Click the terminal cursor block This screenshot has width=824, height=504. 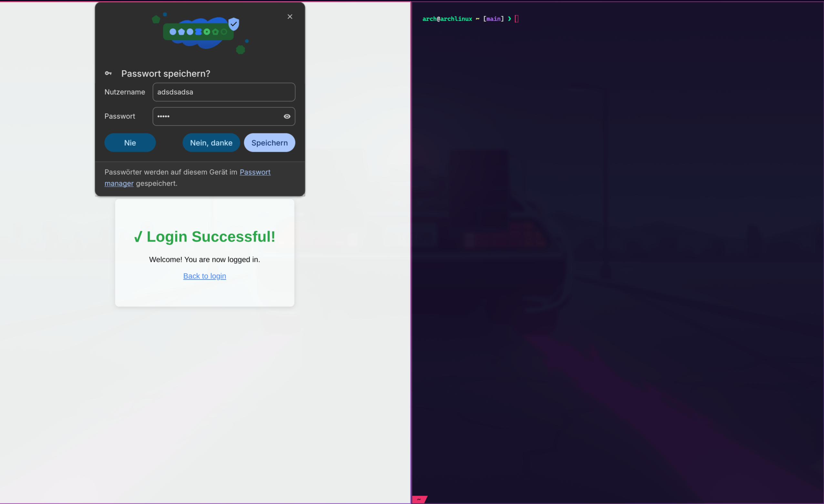tap(516, 19)
